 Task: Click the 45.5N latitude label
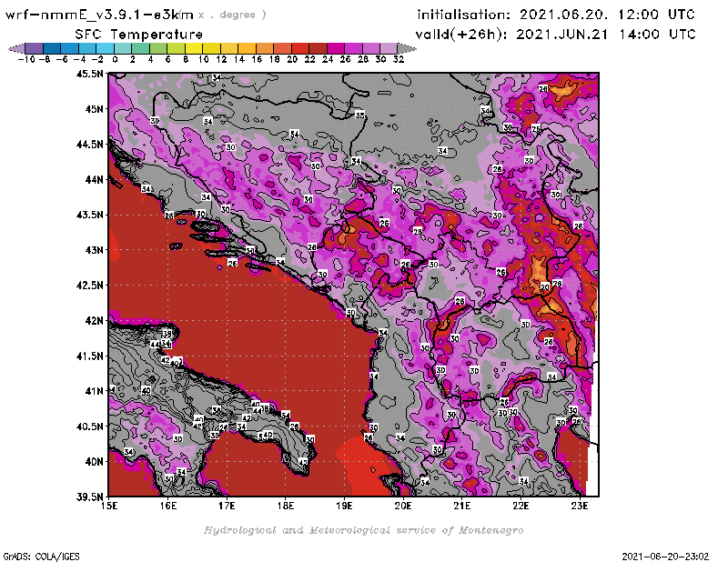(x=89, y=74)
